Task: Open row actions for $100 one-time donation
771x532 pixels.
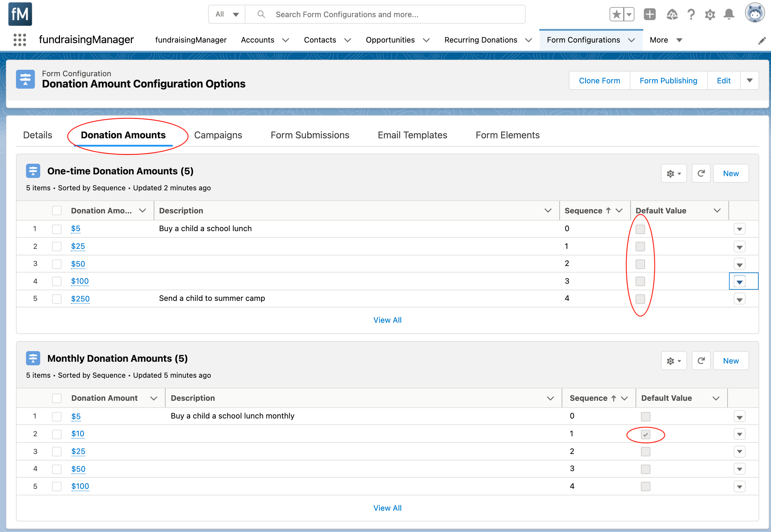Action: click(x=740, y=282)
